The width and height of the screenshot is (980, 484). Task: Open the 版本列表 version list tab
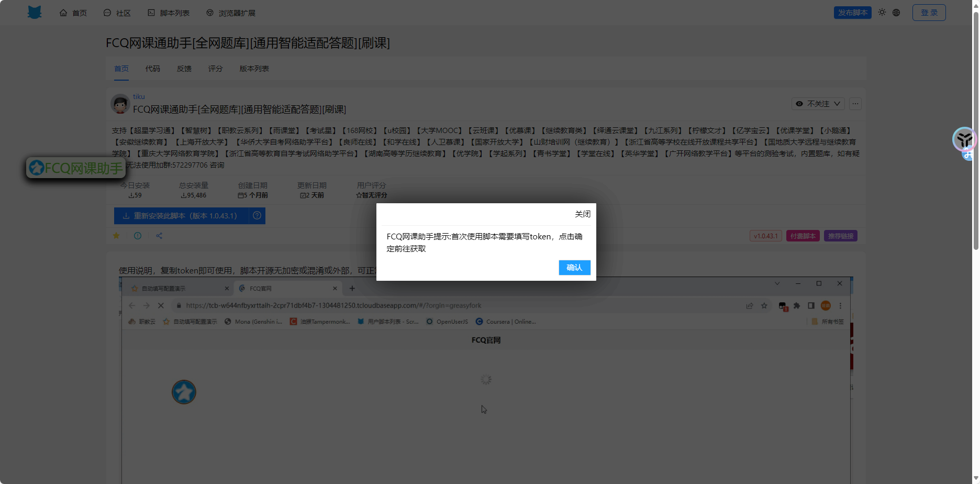tap(253, 68)
